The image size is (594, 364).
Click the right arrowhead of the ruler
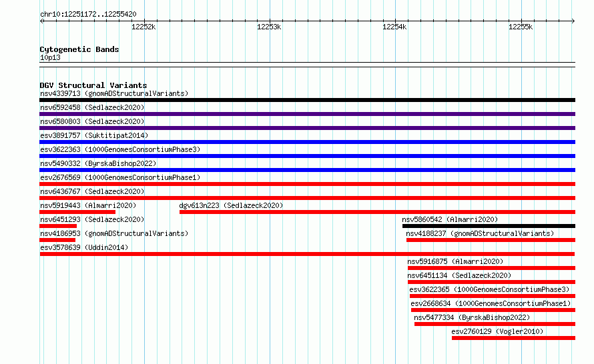(x=573, y=21)
